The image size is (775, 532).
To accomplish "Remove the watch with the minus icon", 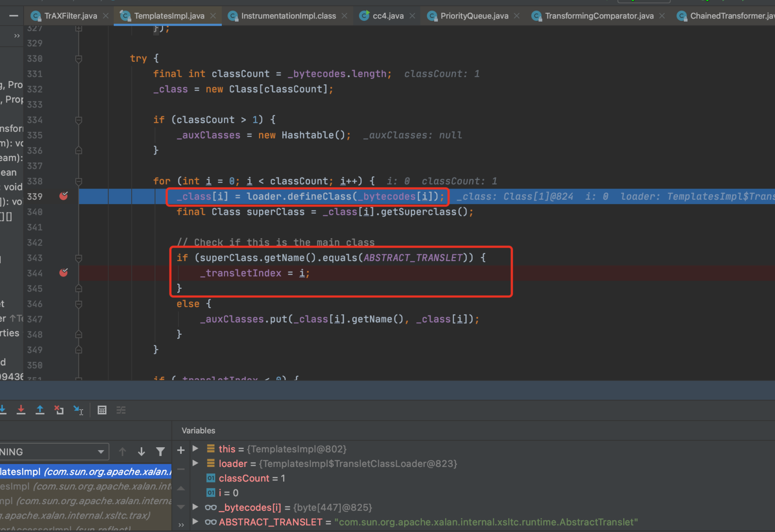I will coord(181,469).
